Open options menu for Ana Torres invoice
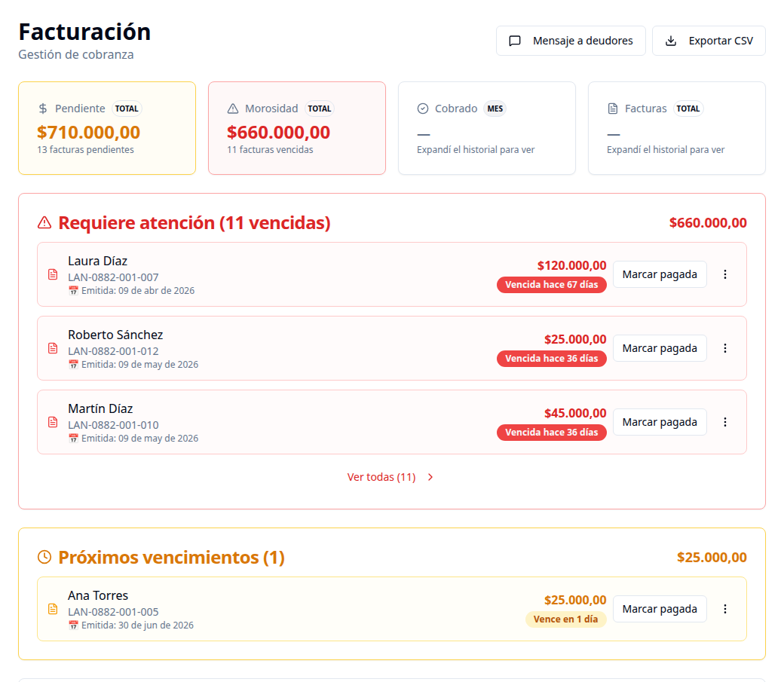This screenshot has width=784, height=682. pyautogui.click(x=725, y=609)
